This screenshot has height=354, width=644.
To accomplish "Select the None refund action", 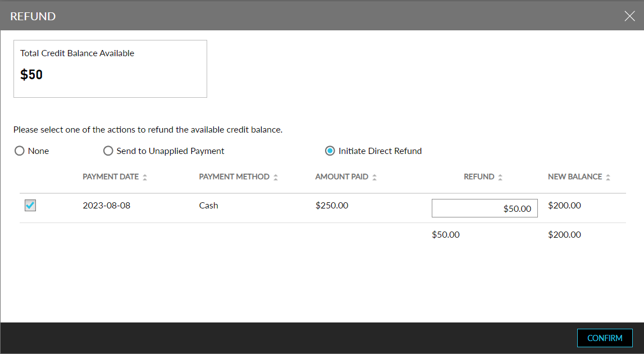I will pyautogui.click(x=20, y=151).
